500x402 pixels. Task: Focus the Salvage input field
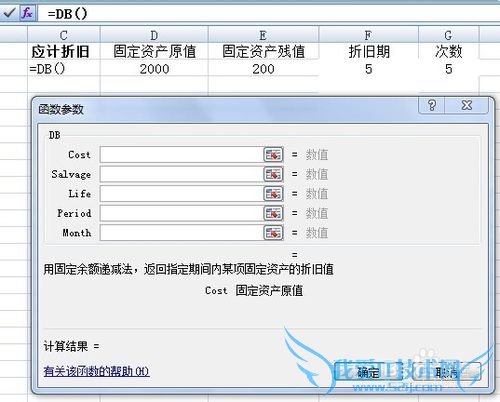182,174
